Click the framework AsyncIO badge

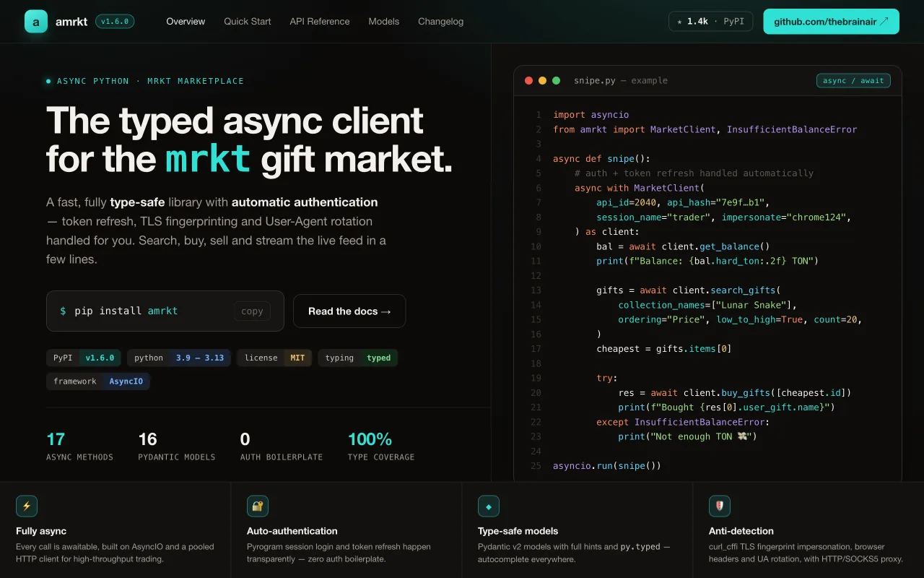click(x=98, y=381)
